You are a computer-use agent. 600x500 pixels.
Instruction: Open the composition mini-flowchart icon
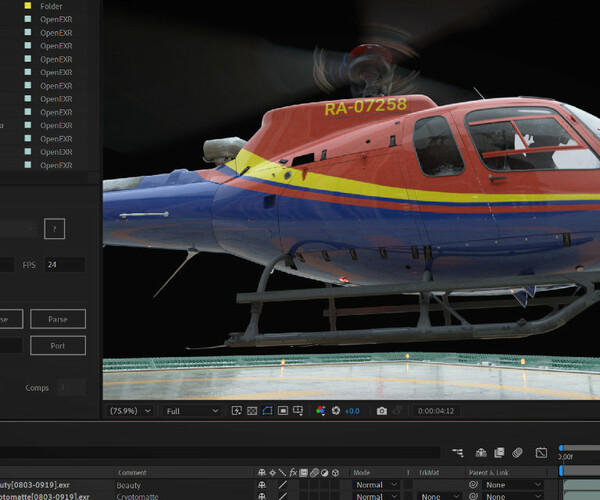point(458,453)
